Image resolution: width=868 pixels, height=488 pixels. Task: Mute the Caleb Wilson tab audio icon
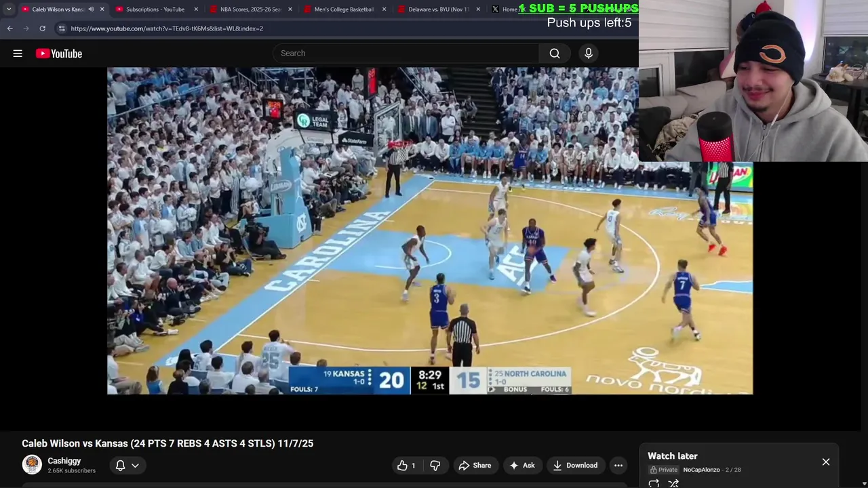pos(91,9)
